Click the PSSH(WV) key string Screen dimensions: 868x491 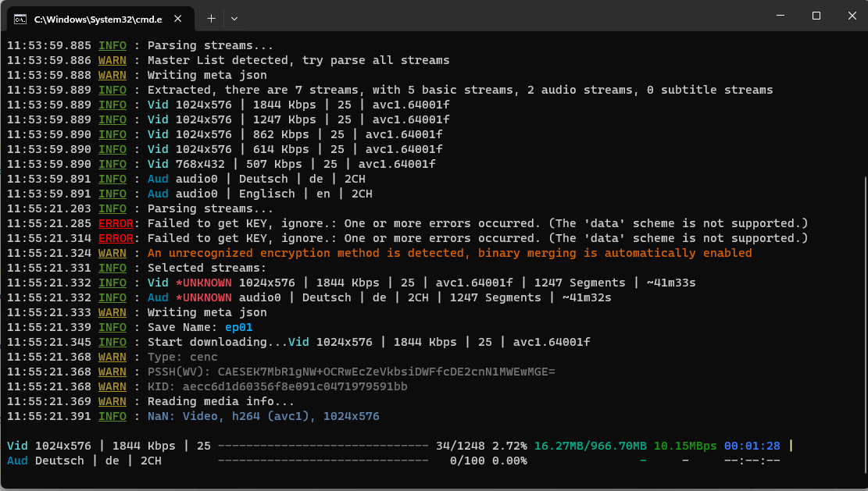[x=386, y=372]
